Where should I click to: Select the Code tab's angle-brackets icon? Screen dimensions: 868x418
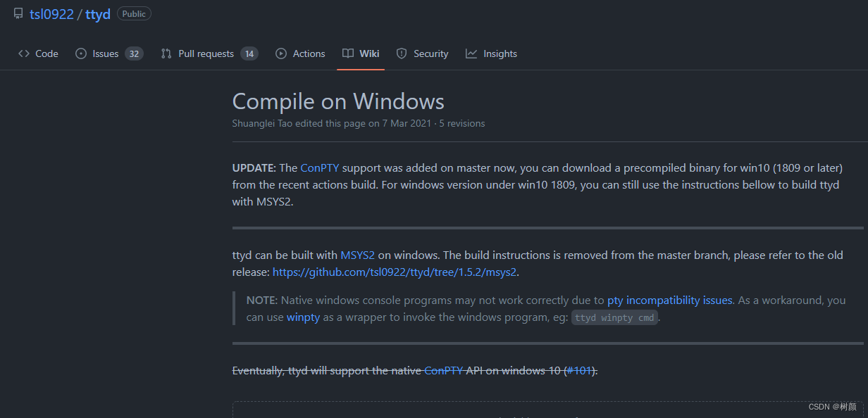(23, 53)
